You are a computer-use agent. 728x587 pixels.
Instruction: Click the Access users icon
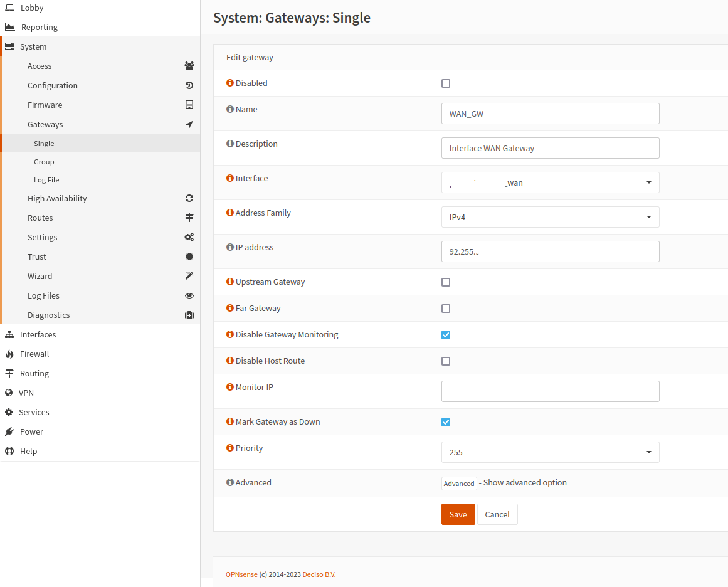189,65
